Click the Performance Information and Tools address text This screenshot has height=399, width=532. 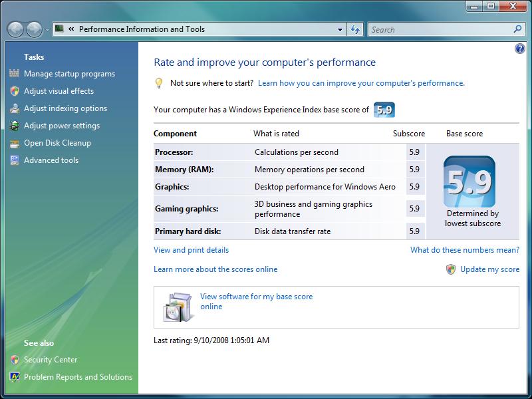coord(142,29)
